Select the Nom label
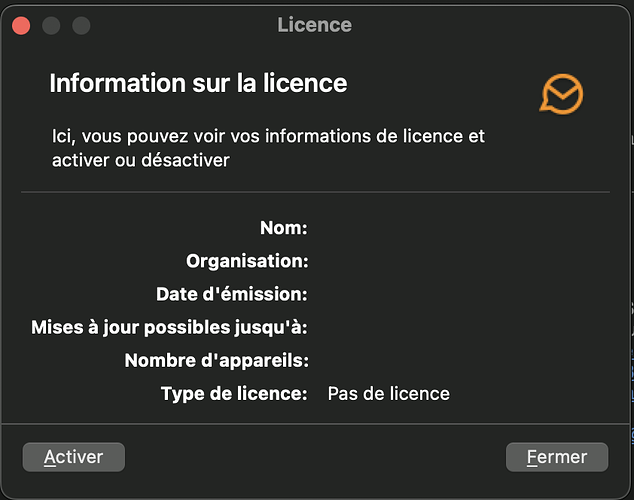 tap(283, 228)
